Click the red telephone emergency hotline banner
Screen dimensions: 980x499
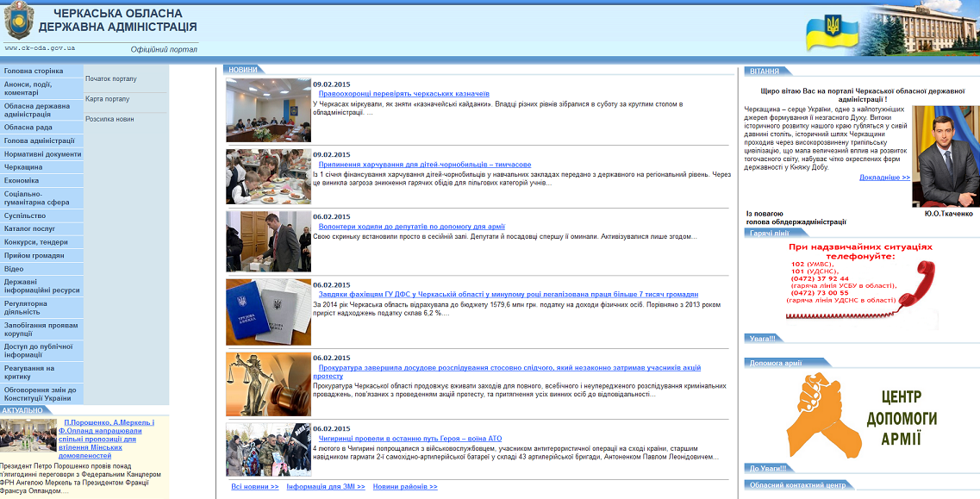coord(860,282)
